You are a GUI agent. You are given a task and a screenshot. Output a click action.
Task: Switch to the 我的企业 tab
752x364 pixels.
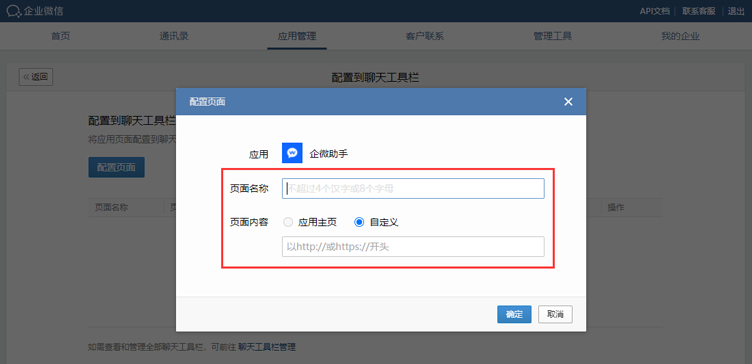coord(680,36)
